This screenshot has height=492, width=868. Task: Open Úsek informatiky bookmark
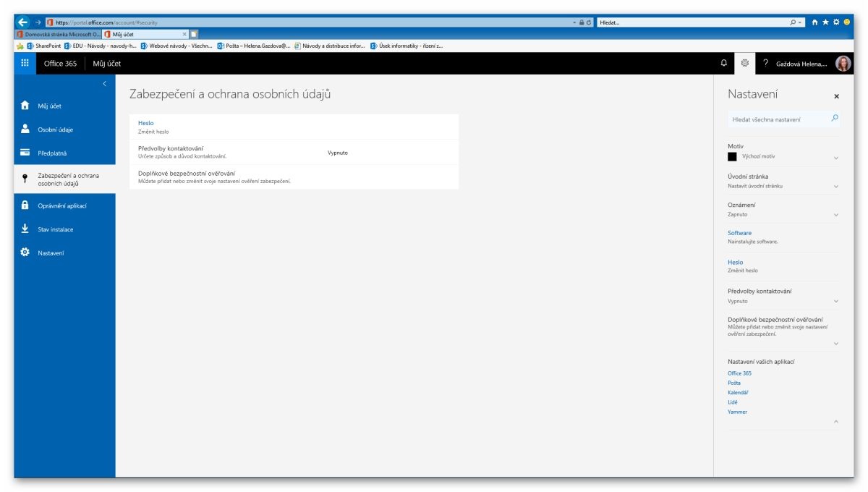[x=407, y=46]
